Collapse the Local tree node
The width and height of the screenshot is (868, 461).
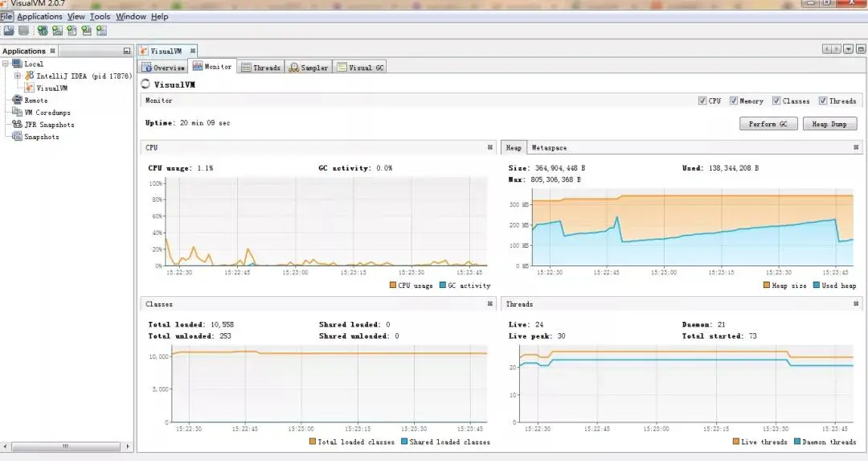(6, 64)
